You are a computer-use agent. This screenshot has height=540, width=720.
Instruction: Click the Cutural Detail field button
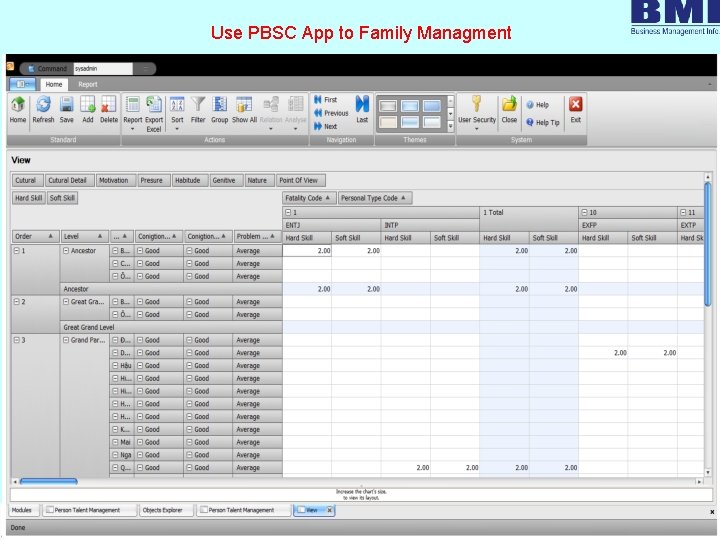[70, 180]
